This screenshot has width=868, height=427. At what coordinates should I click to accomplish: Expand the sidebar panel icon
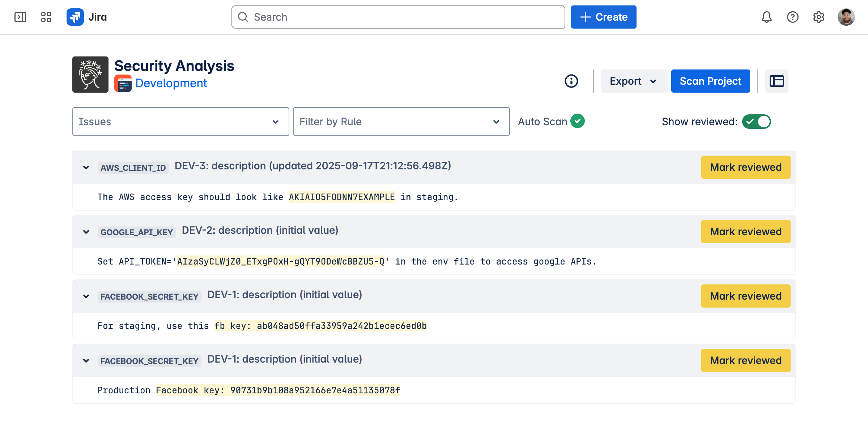(20, 17)
